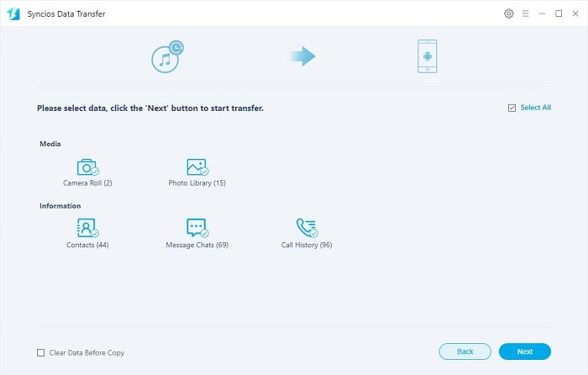The height and width of the screenshot is (375, 588).
Task: Click the Syncios app logo
Action: (13, 14)
